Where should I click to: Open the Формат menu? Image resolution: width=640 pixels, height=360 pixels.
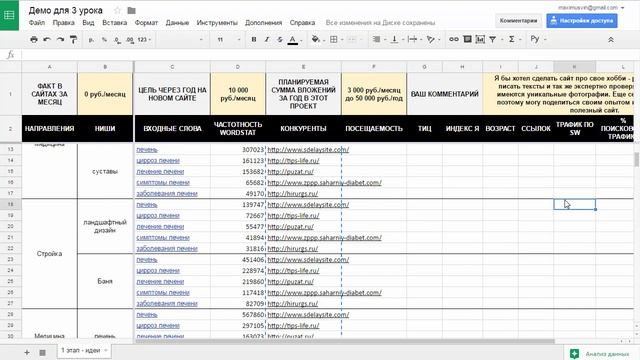pos(146,23)
